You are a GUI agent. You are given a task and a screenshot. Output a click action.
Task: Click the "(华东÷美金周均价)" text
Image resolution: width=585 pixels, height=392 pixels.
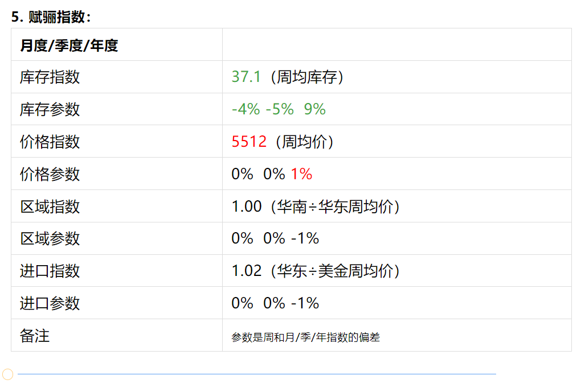click(x=336, y=271)
